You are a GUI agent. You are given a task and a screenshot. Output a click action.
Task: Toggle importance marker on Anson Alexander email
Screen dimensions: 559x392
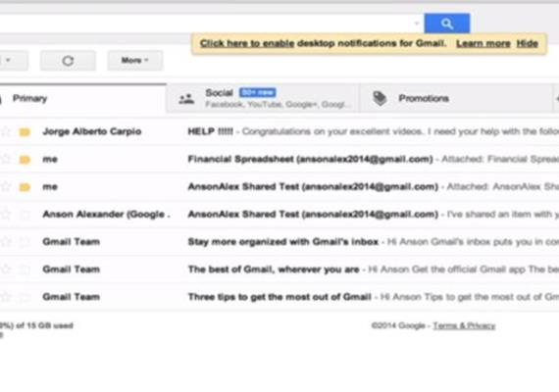point(25,215)
